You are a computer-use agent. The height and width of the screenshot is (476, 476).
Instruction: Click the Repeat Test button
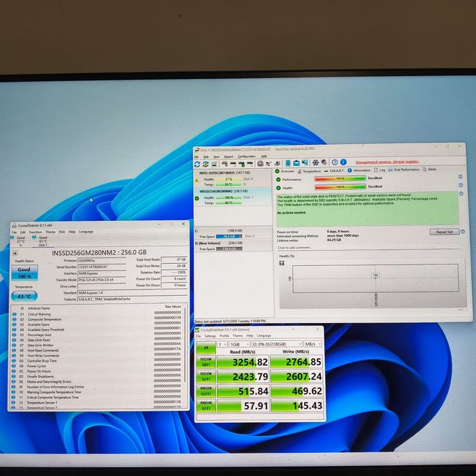pos(444,232)
